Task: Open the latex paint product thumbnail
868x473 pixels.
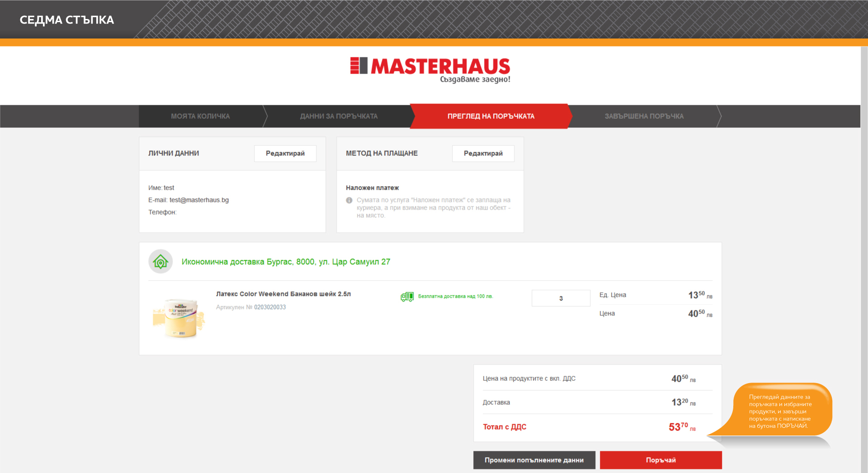Action: pyautogui.click(x=179, y=318)
